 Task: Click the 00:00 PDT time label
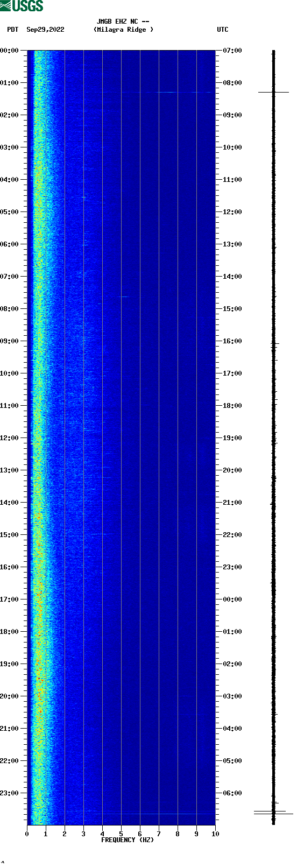[10, 51]
